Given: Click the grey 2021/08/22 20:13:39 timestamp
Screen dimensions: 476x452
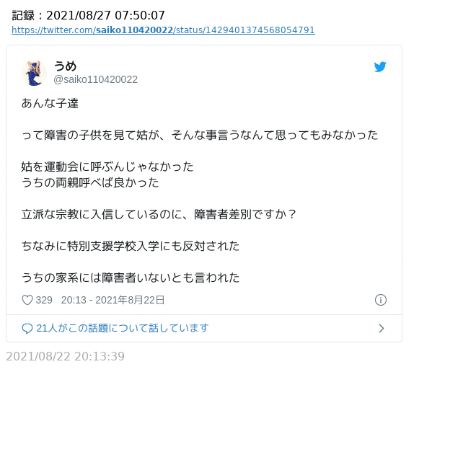Looking at the screenshot, I should tap(65, 356).
